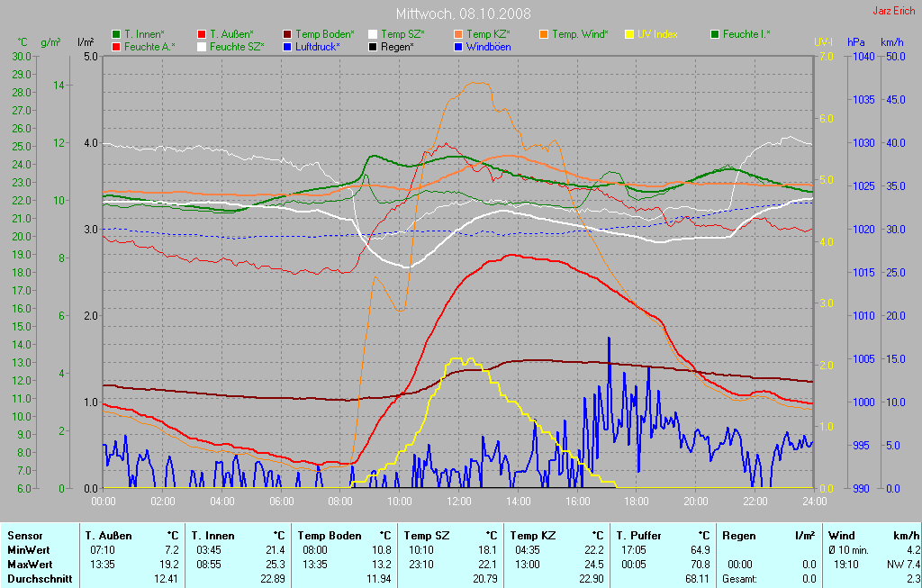Click the white Temp SZ legend square

[x=373, y=34]
